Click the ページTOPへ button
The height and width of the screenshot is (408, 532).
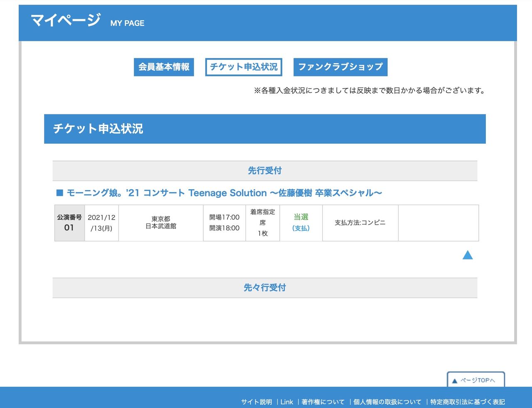click(476, 380)
